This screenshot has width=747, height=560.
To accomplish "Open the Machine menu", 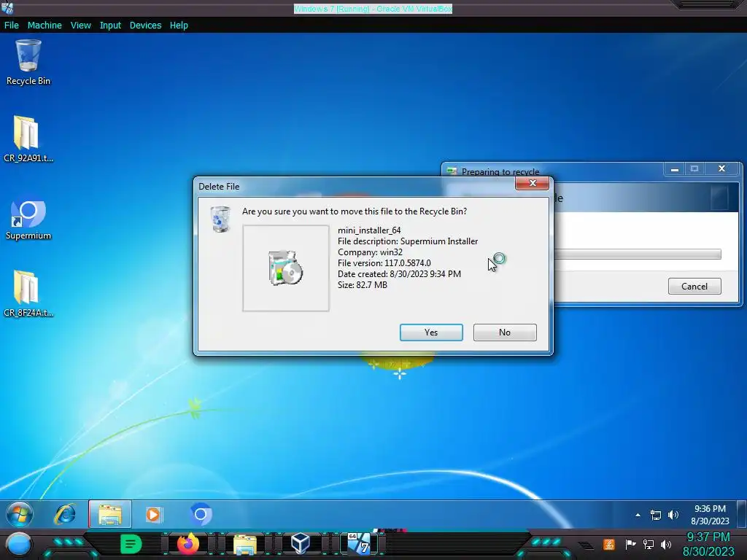I will tap(44, 26).
